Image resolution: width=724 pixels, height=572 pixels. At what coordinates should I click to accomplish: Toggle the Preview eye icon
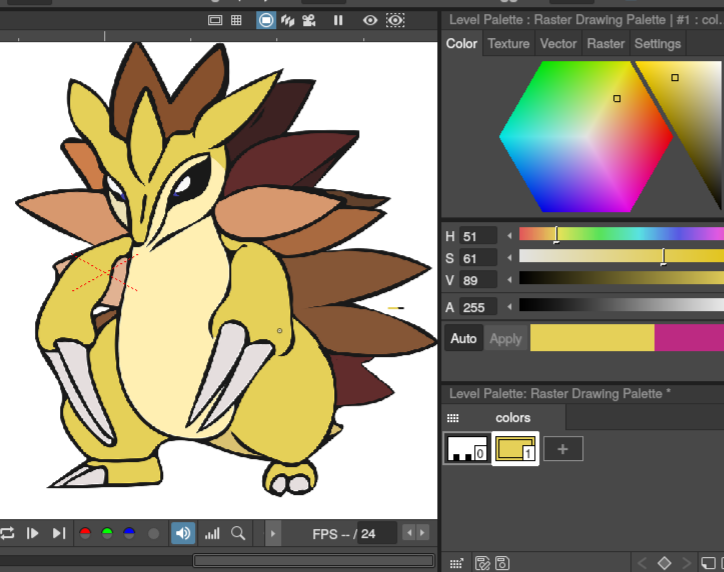click(370, 20)
